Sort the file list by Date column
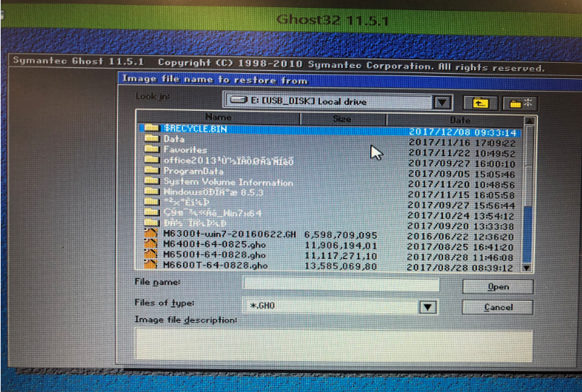 460,119
